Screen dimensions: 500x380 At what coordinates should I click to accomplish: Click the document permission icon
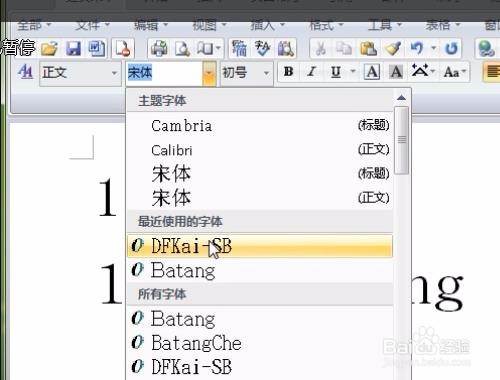(x=123, y=49)
